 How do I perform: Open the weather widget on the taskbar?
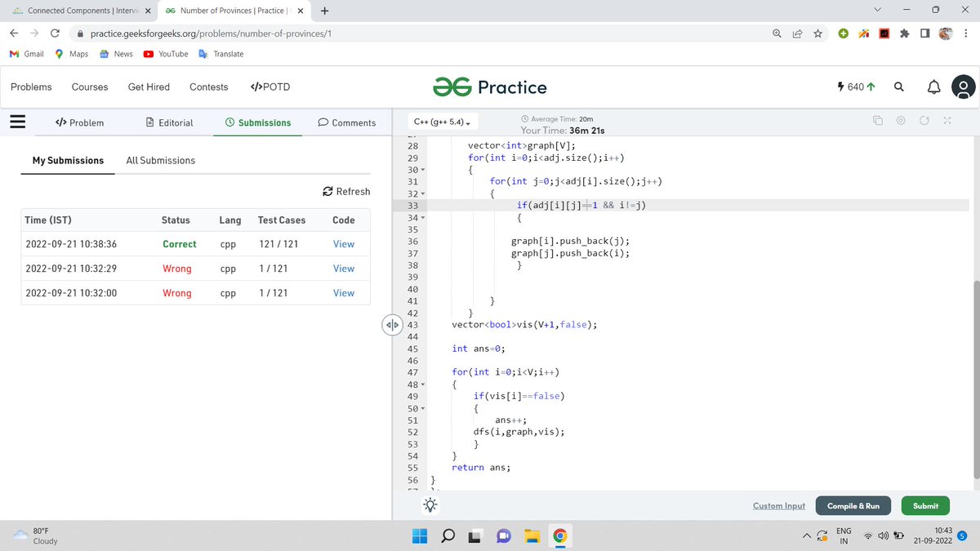[x=37, y=535]
